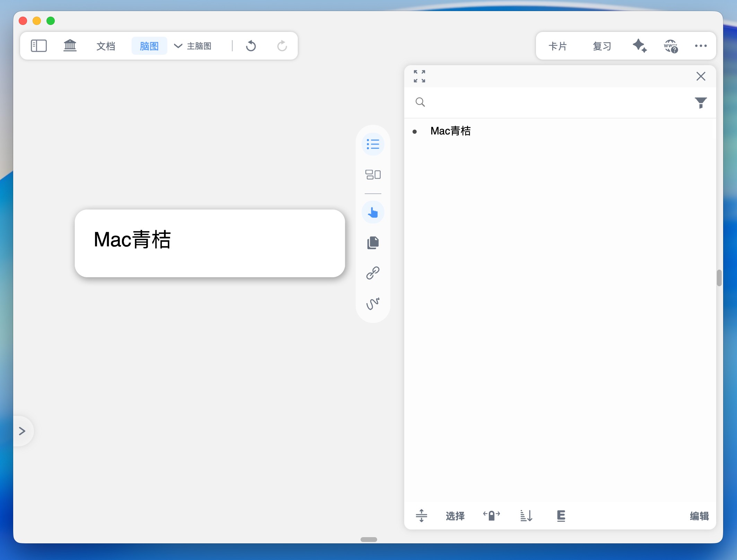Click the copy documents icon
The height and width of the screenshot is (560, 737).
pos(373,243)
